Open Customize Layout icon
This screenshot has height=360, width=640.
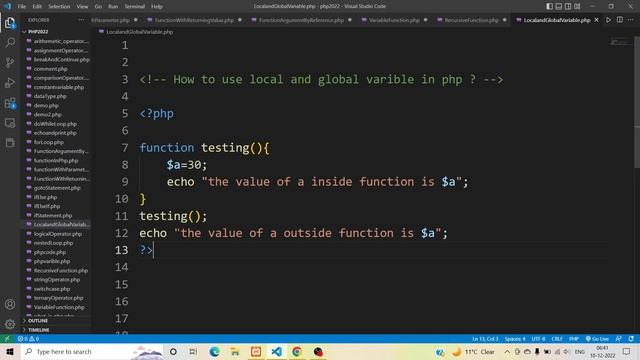coord(577,6)
